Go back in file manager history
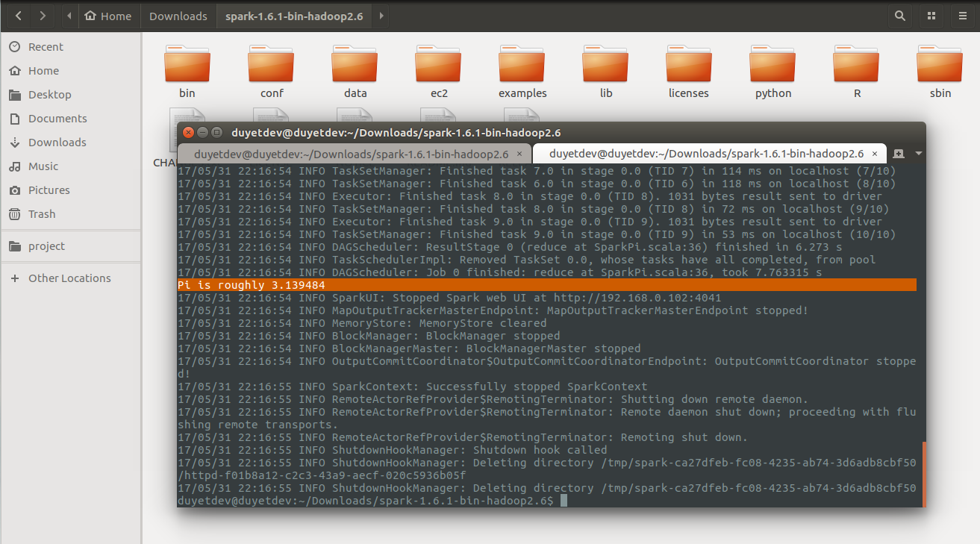 18,16
